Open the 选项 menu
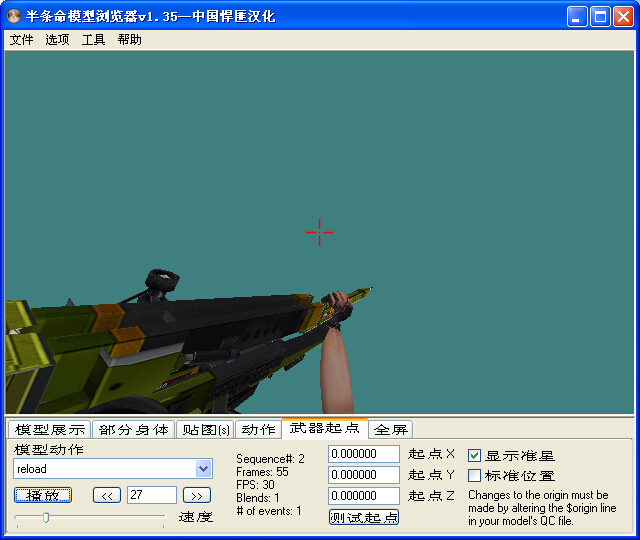 tap(57, 40)
